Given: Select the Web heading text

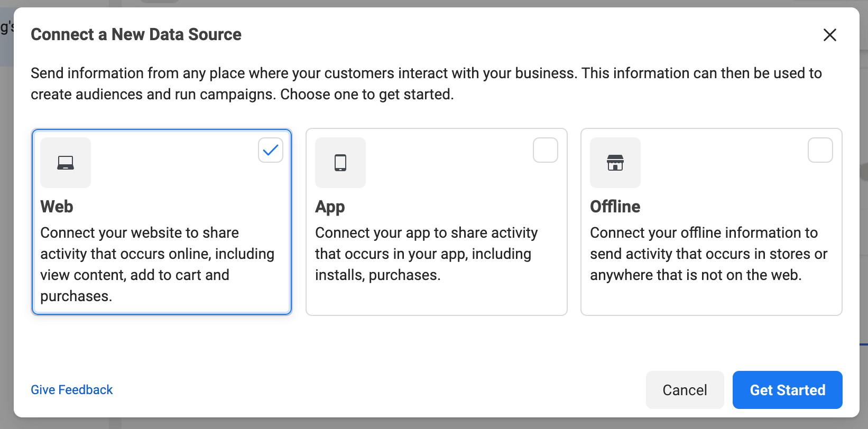Looking at the screenshot, I should pos(57,207).
